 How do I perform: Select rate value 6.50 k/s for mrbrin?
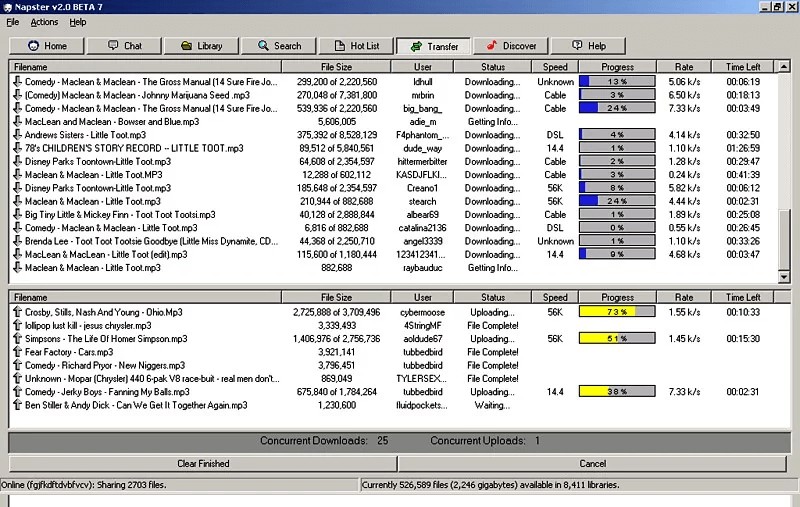(x=684, y=95)
